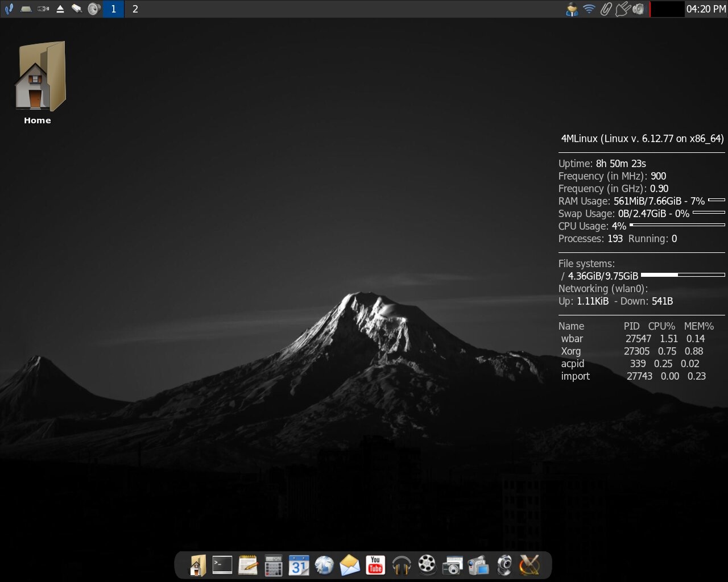728x582 pixels.
Task: Click the Wi-Fi signal icon in the tray
Action: pyautogui.click(x=588, y=9)
